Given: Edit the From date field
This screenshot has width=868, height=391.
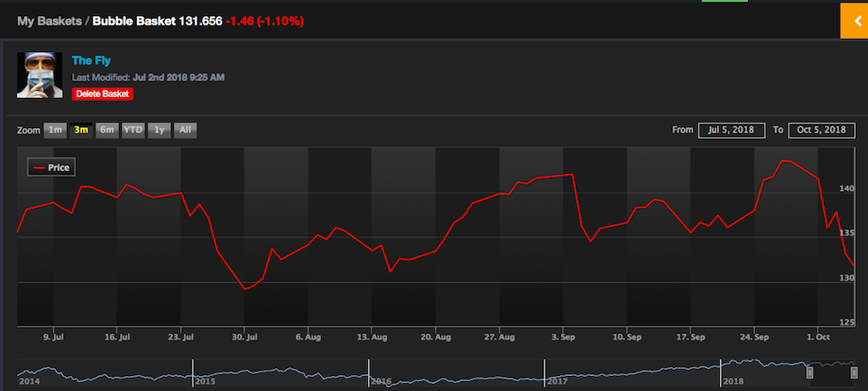Looking at the screenshot, I should [732, 130].
